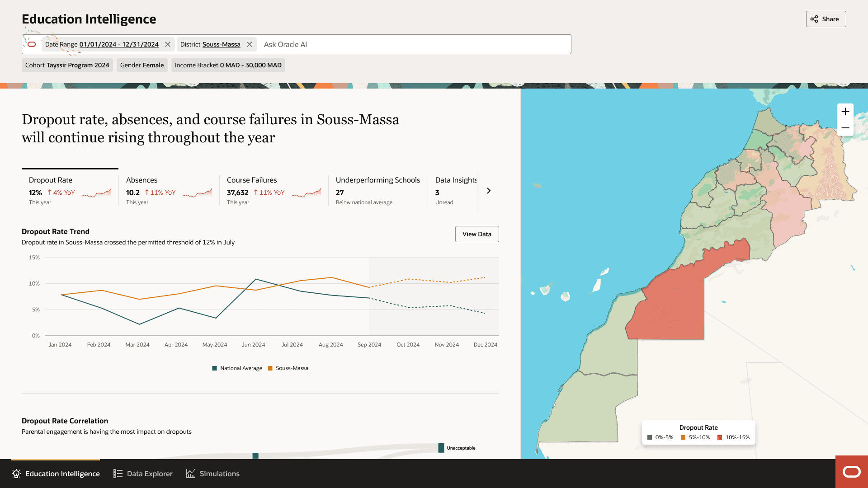Viewport: 868px width, 488px height.
Task: Open the Cohort Tayssir Program 2024 filter
Action: pyautogui.click(x=67, y=65)
